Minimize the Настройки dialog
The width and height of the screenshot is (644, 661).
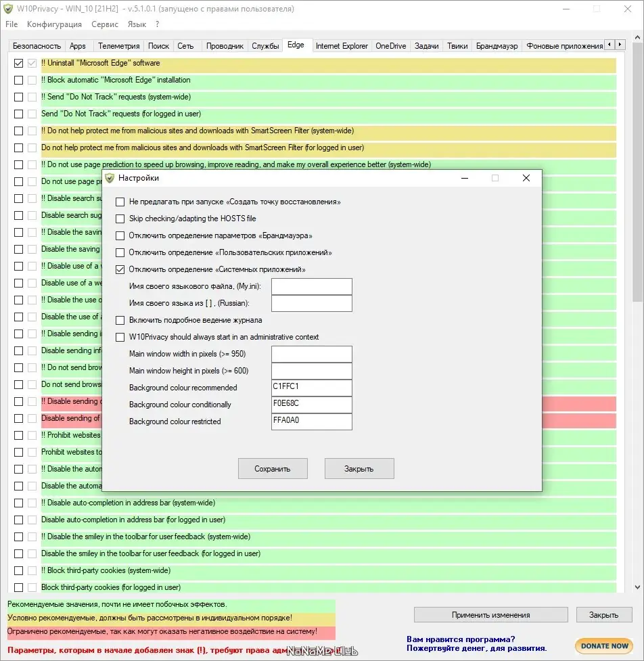[x=465, y=178]
